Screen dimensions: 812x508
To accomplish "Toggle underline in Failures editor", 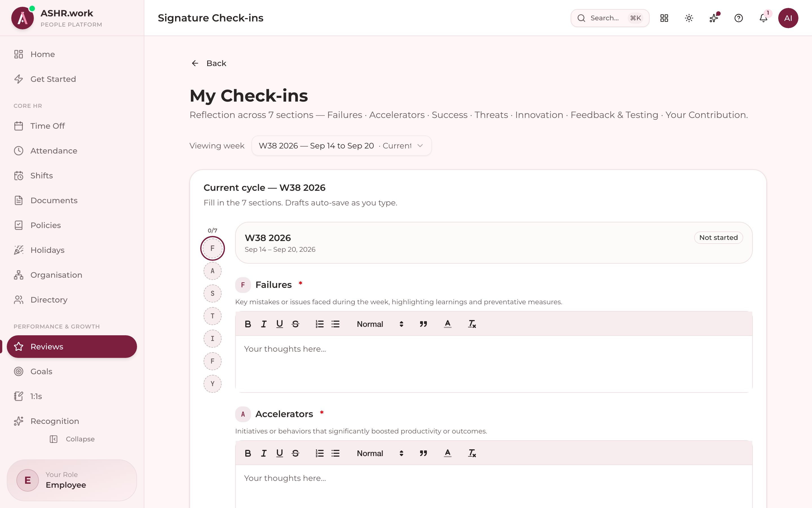I will pos(279,324).
